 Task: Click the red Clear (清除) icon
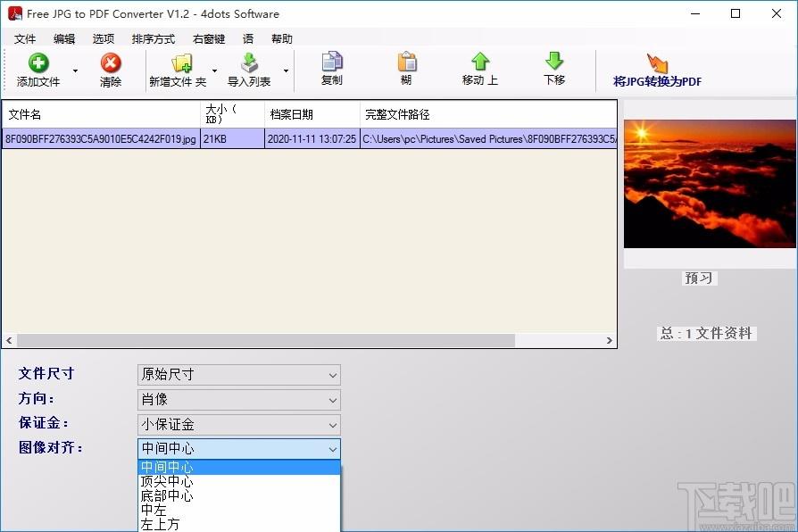pyautogui.click(x=111, y=63)
